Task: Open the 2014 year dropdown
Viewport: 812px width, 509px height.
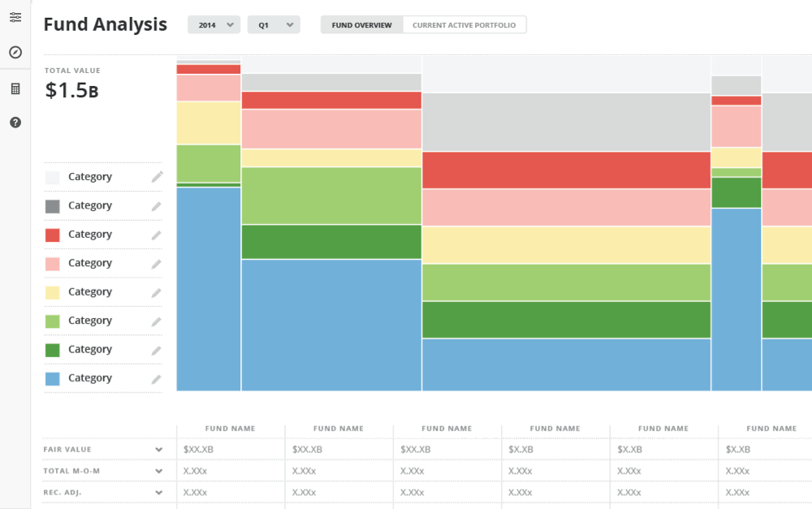Action: coord(214,25)
